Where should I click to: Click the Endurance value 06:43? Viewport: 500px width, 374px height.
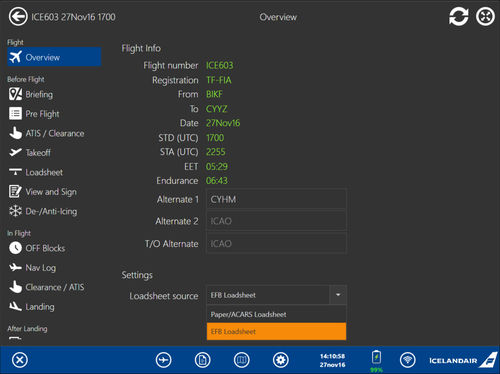point(217,181)
